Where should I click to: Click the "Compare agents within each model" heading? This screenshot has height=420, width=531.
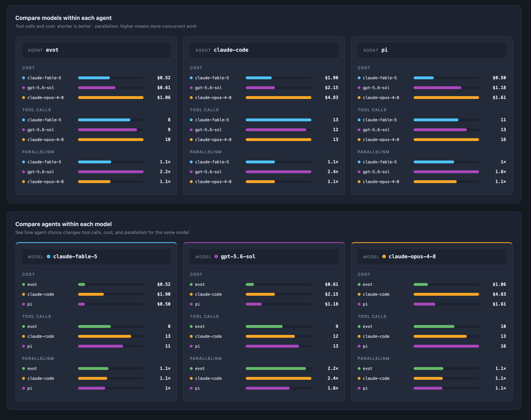(63, 224)
